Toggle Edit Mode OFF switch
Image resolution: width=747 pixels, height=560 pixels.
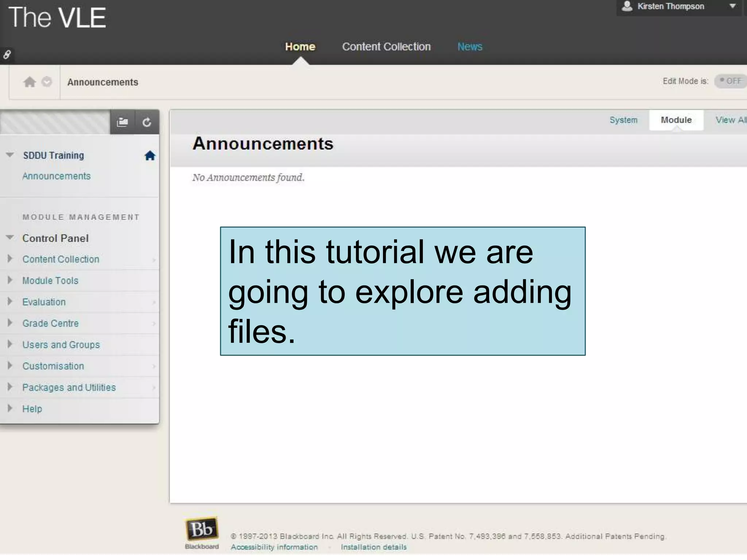(731, 81)
